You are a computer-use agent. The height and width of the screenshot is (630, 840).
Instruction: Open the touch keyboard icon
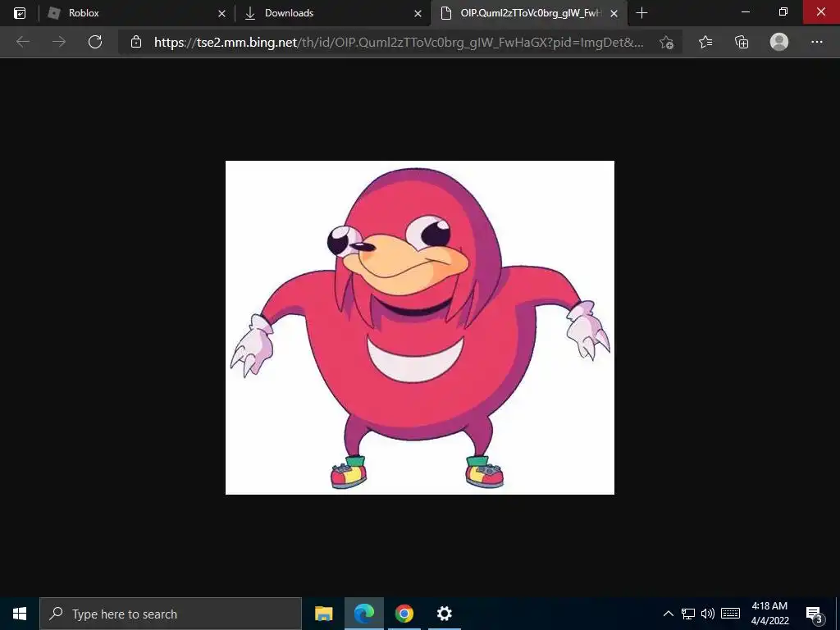pyautogui.click(x=730, y=614)
